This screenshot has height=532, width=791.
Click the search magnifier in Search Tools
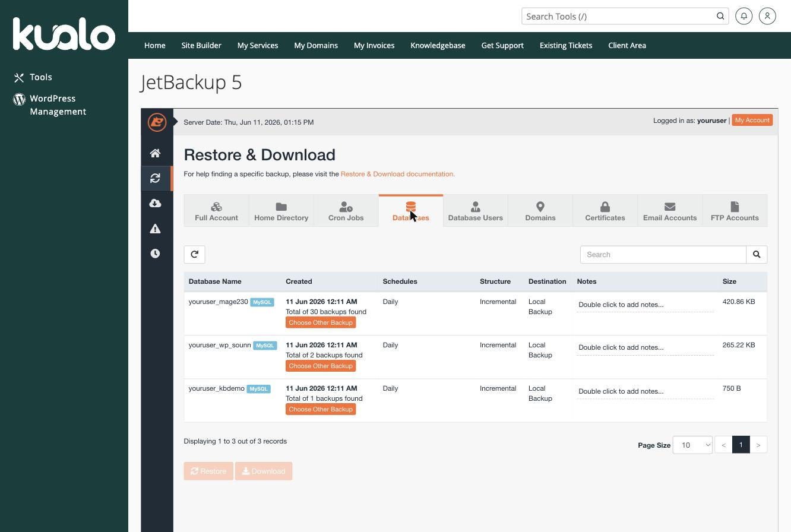tap(720, 16)
